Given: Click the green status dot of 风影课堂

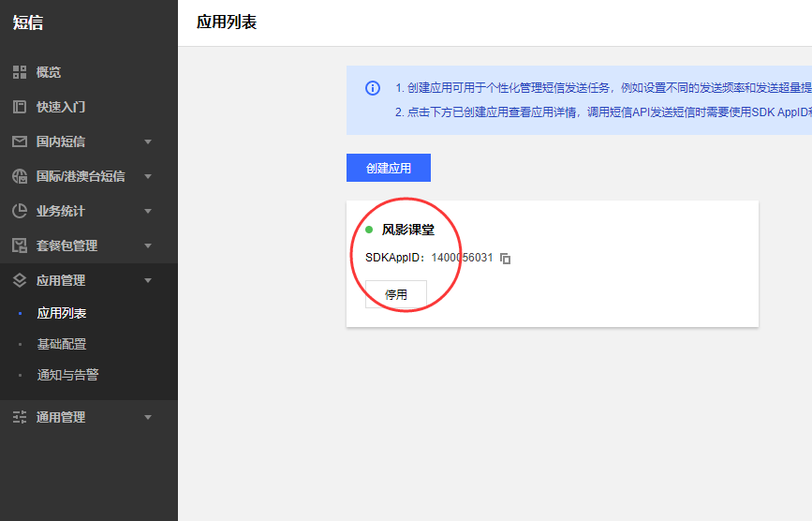Looking at the screenshot, I should [x=369, y=230].
